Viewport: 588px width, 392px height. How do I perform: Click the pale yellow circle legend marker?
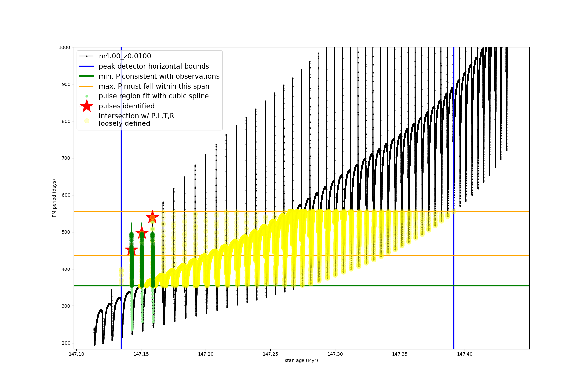click(x=87, y=121)
